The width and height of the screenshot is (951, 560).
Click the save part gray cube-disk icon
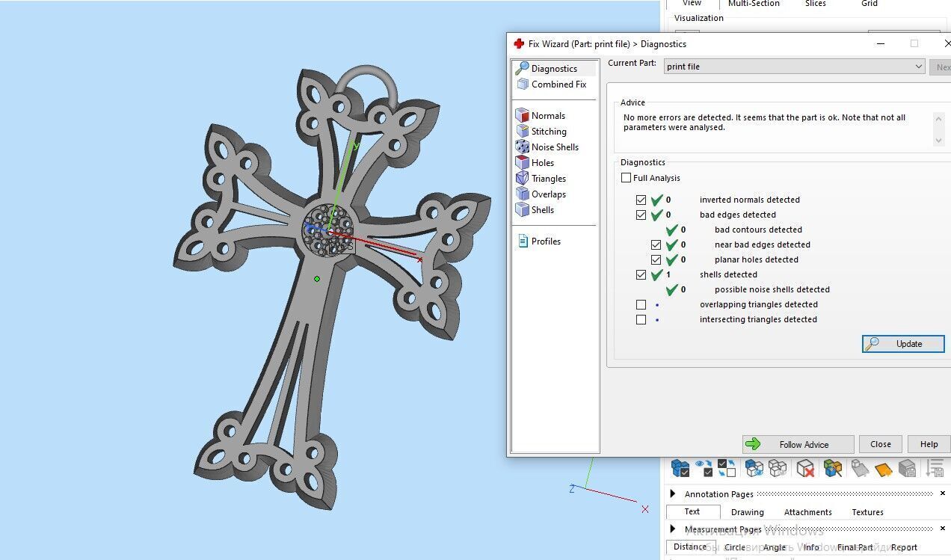tap(907, 468)
